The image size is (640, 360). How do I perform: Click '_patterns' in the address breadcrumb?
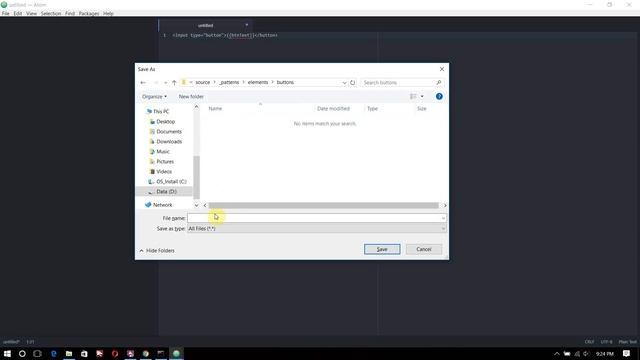point(229,82)
